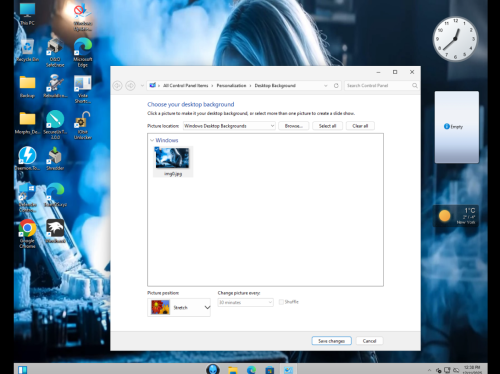Click the Start button on the taskbar

click(23, 370)
